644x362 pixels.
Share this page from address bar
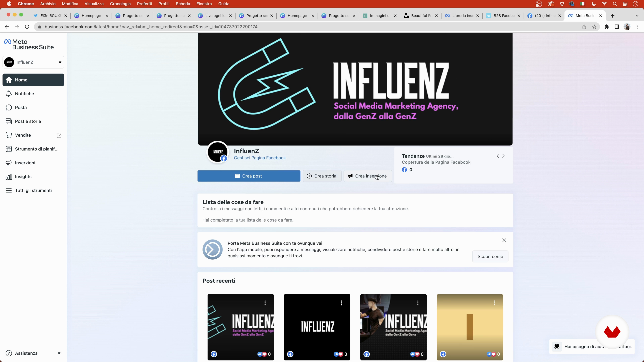coord(584,27)
